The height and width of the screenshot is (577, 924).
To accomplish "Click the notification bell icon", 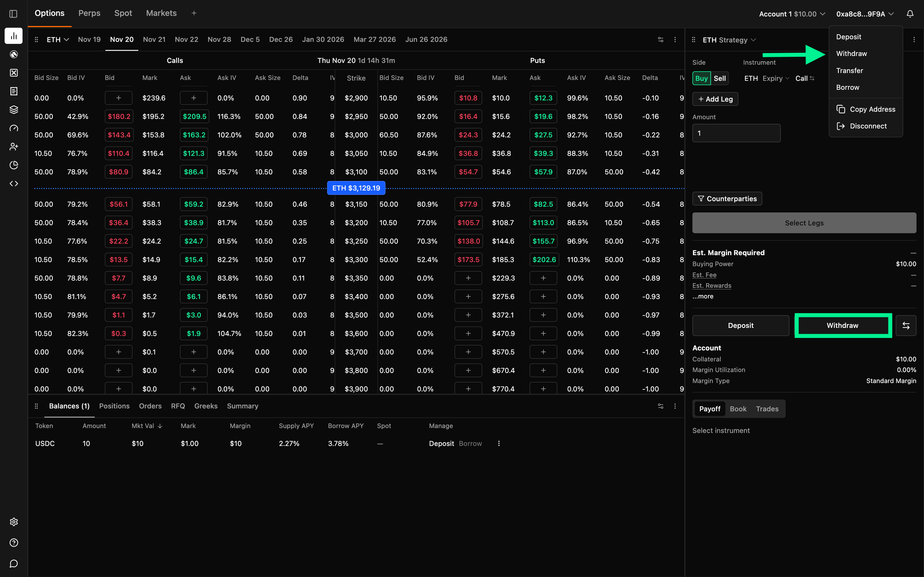I will (910, 14).
